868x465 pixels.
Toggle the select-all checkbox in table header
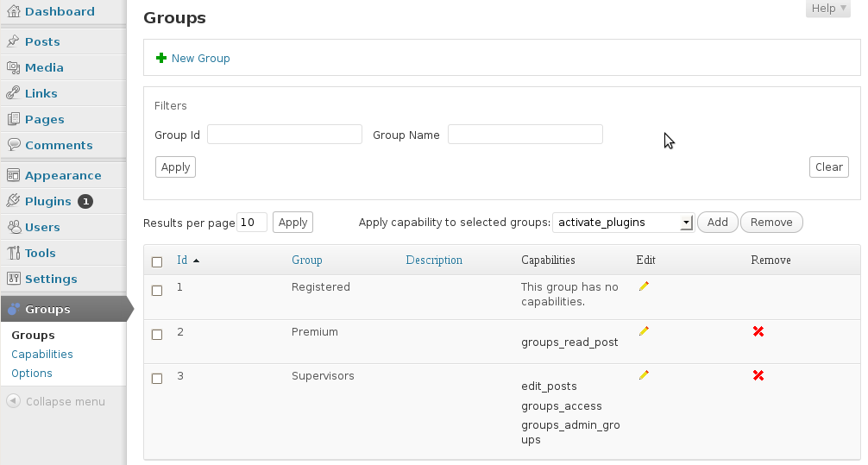[157, 262]
